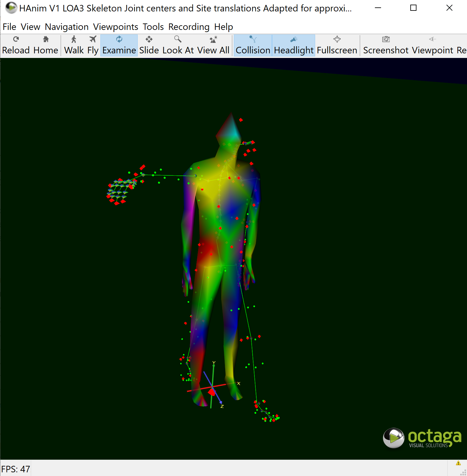Expand the Navigation menu
This screenshot has width=467, height=476.
(67, 27)
